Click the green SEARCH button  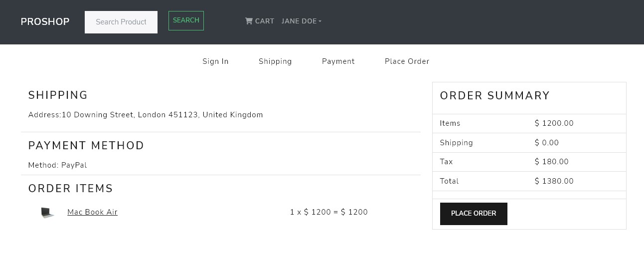[186, 20]
